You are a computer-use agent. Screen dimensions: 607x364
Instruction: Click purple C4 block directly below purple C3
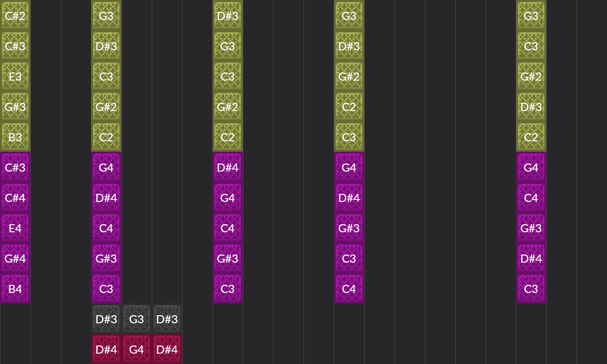349,289
